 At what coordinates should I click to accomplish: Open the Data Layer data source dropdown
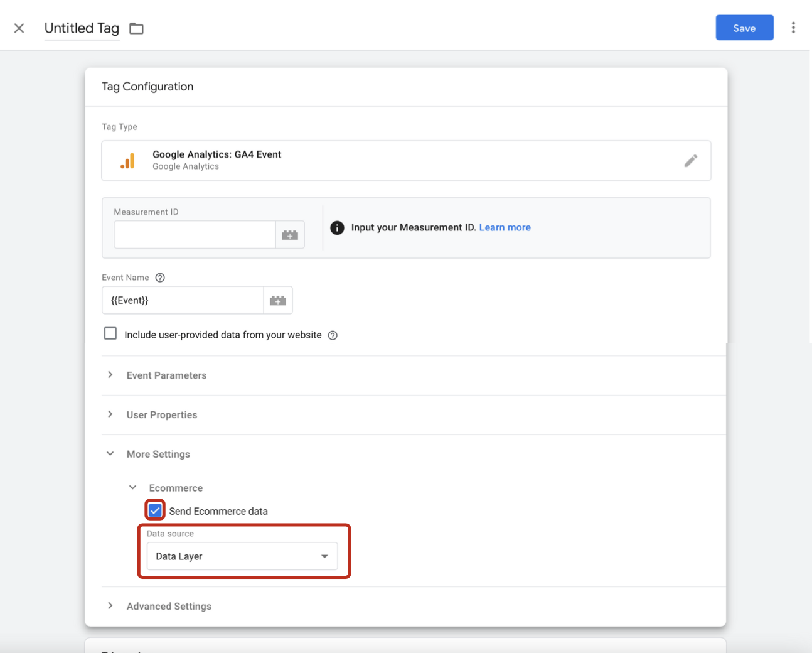(242, 556)
